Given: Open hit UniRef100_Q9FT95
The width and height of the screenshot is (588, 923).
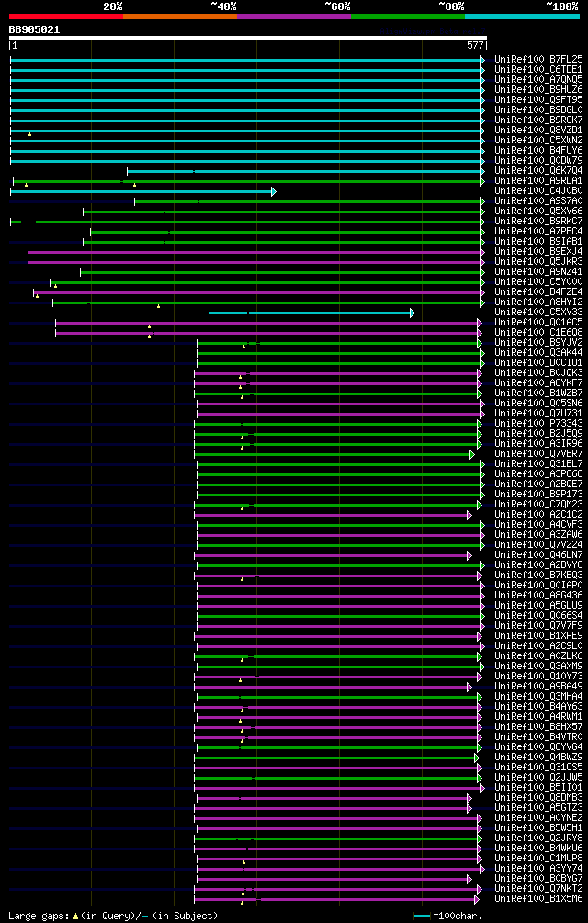Looking at the screenshot, I should point(538,99).
